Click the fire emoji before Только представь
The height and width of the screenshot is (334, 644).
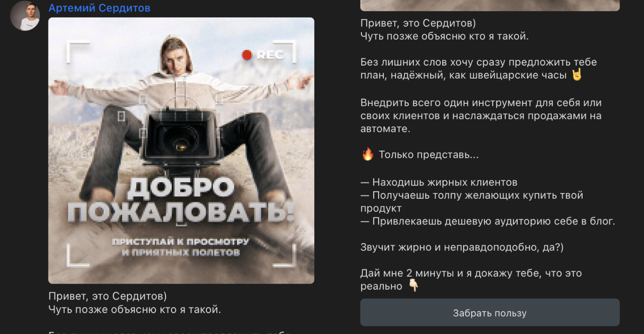(367, 155)
